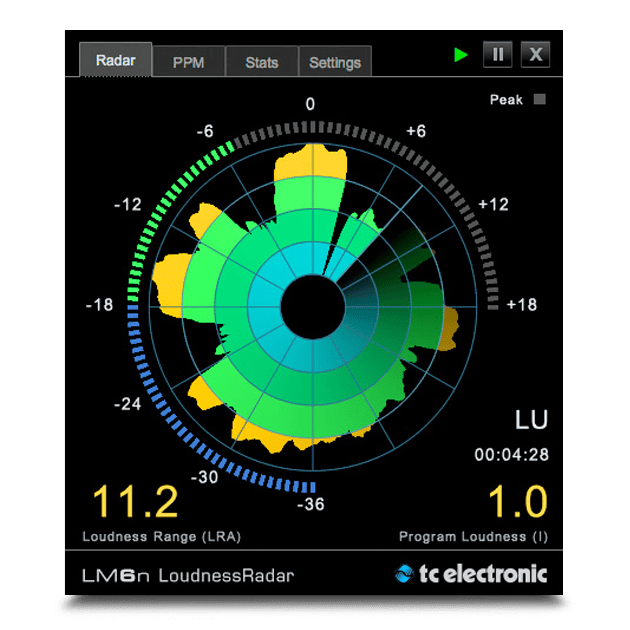Pause the loudness measurement
The width and height of the screenshot is (630, 630).
[x=497, y=54]
